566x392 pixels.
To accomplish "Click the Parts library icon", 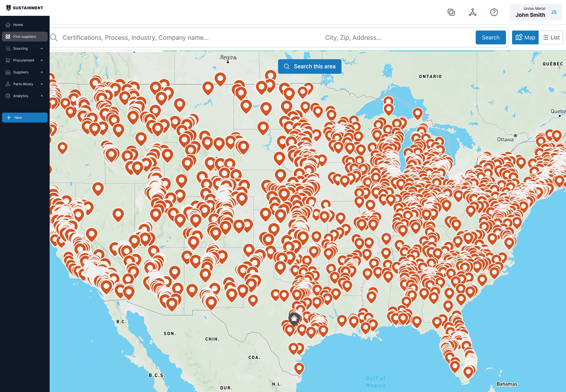I will (8, 84).
